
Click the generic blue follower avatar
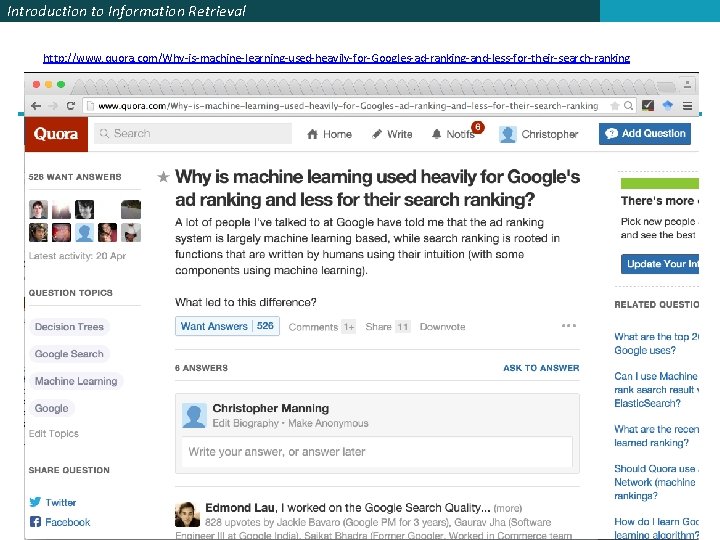pyautogui.click(x=84, y=232)
